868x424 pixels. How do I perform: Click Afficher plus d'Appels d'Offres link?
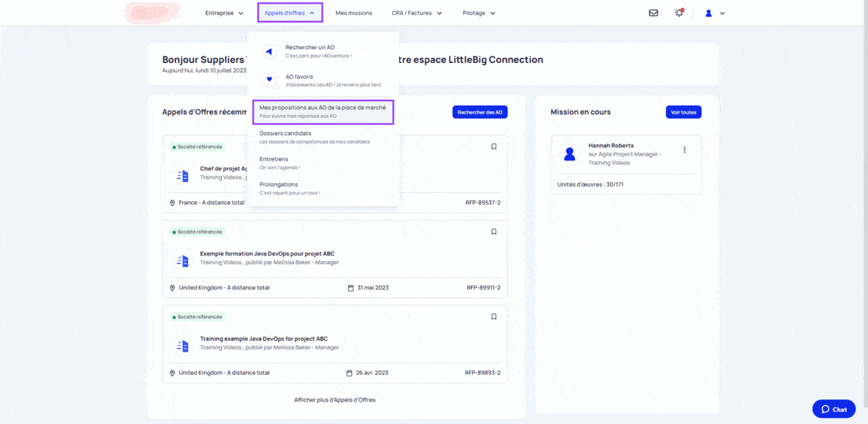(x=335, y=399)
